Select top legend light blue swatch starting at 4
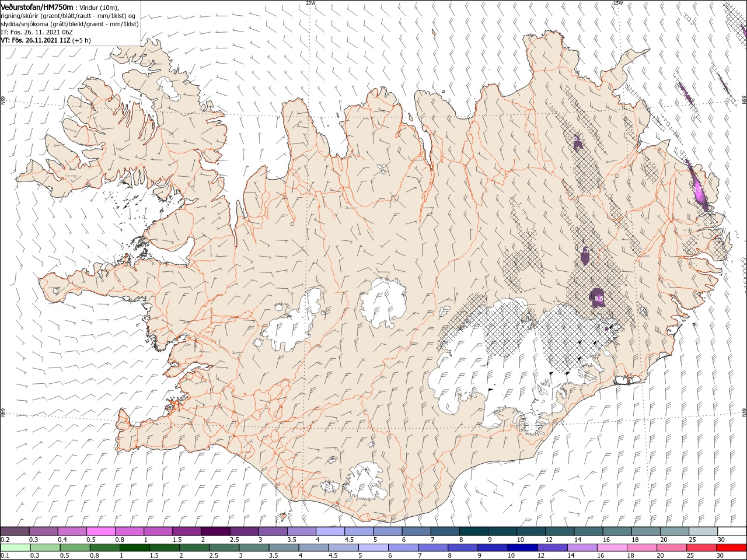Viewport: 747px width, 560px height. 330,531
